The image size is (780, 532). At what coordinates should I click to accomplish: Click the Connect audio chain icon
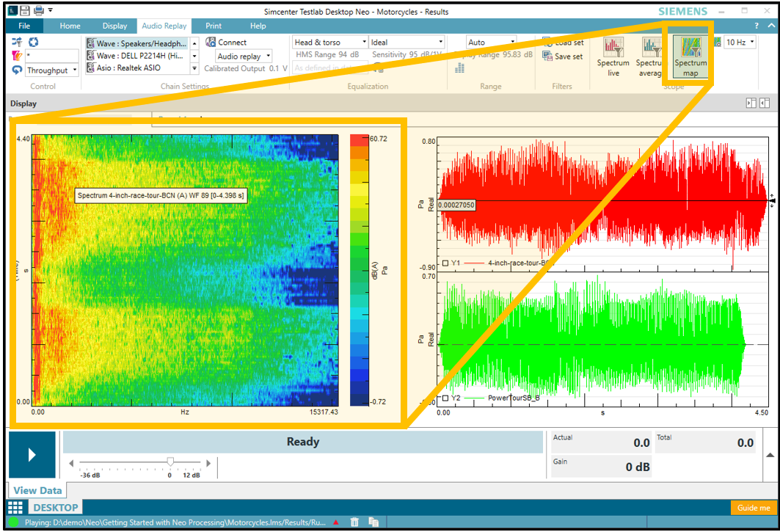point(211,43)
